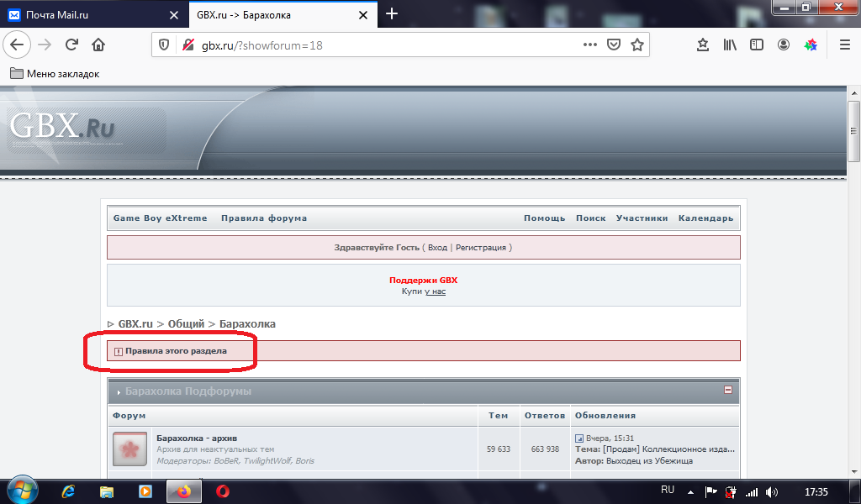The height and width of the screenshot is (504, 861).
Task: Open the volume speaker tray icon
Action: [x=772, y=492]
